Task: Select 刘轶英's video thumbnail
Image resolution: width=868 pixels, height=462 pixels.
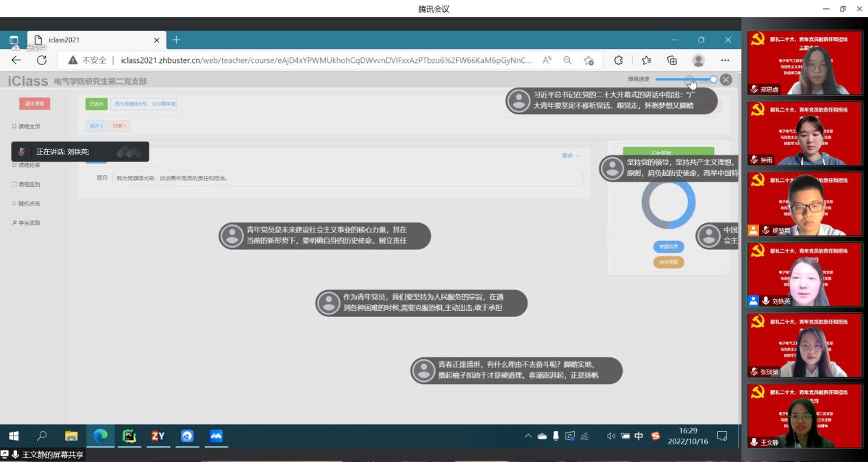Action: coord(805,274)
